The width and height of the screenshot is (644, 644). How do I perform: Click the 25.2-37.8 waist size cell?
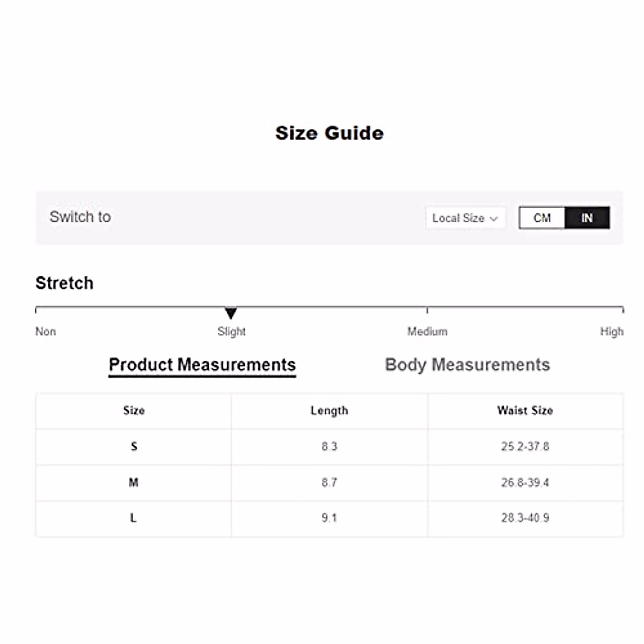click(525, 447)
